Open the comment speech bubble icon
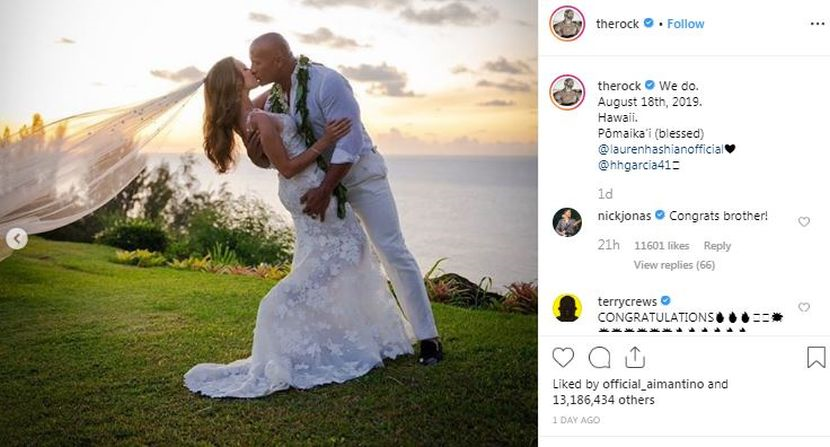Screen dimensions: 830x447 point(599,358)
